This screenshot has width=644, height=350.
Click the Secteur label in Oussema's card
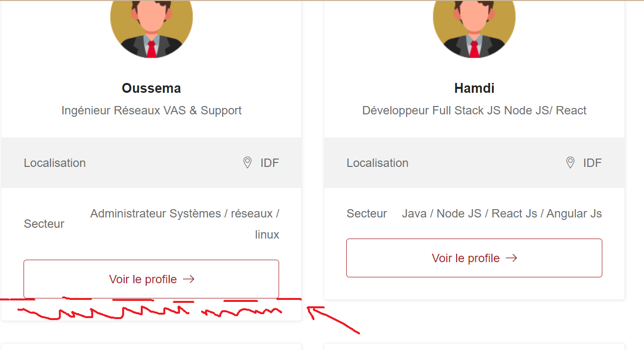tap(44, 224)
